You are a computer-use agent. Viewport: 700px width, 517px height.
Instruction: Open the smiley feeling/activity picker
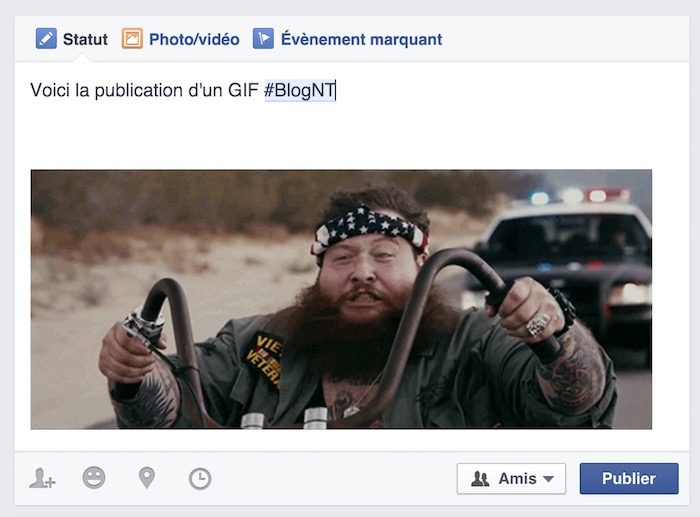pos(94,478)
